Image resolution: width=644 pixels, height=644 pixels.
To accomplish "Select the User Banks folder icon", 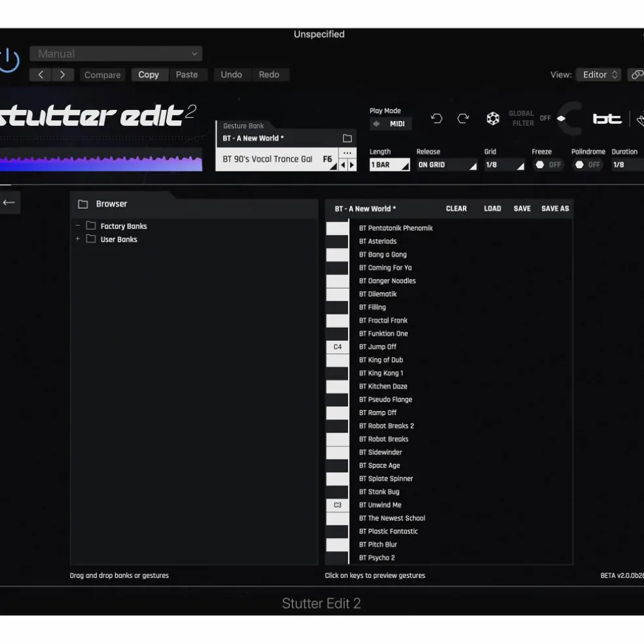I will (x=91, y=239).
